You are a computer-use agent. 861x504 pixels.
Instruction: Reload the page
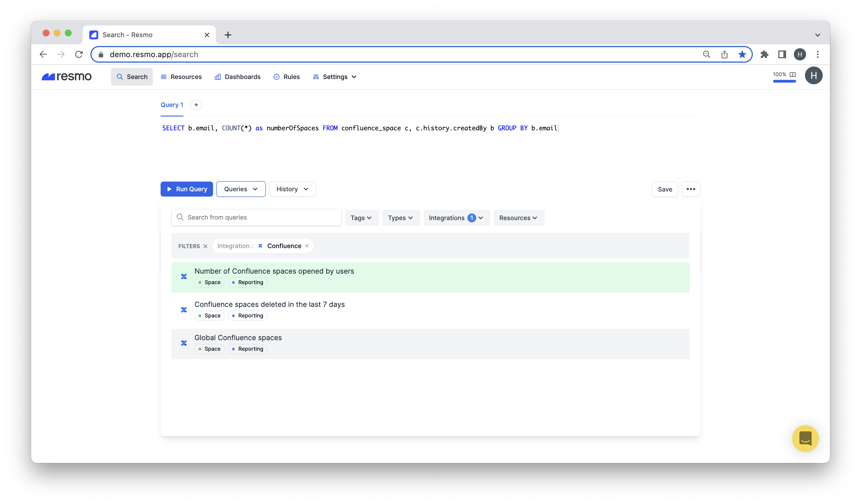[x=79, y=54]
